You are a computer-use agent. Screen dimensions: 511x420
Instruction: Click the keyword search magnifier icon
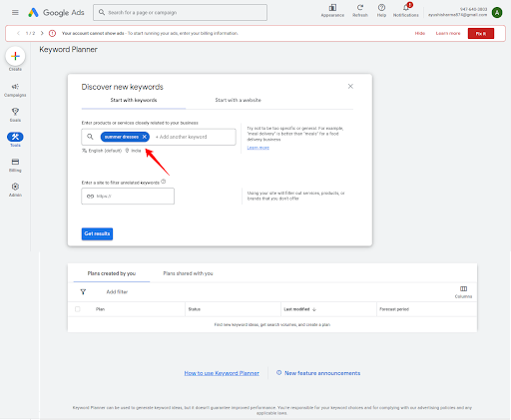[x=90, y=137]
